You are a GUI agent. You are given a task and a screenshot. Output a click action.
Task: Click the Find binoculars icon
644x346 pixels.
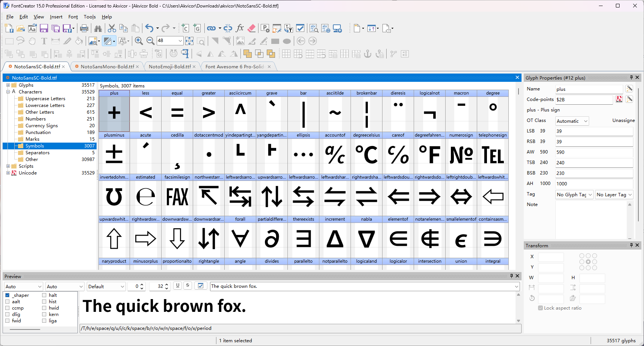pos(98,28)
